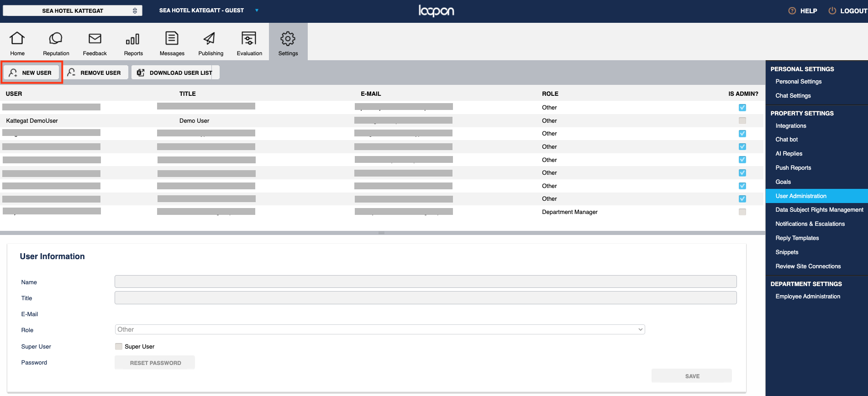Click the Help link

coord(809,11)
